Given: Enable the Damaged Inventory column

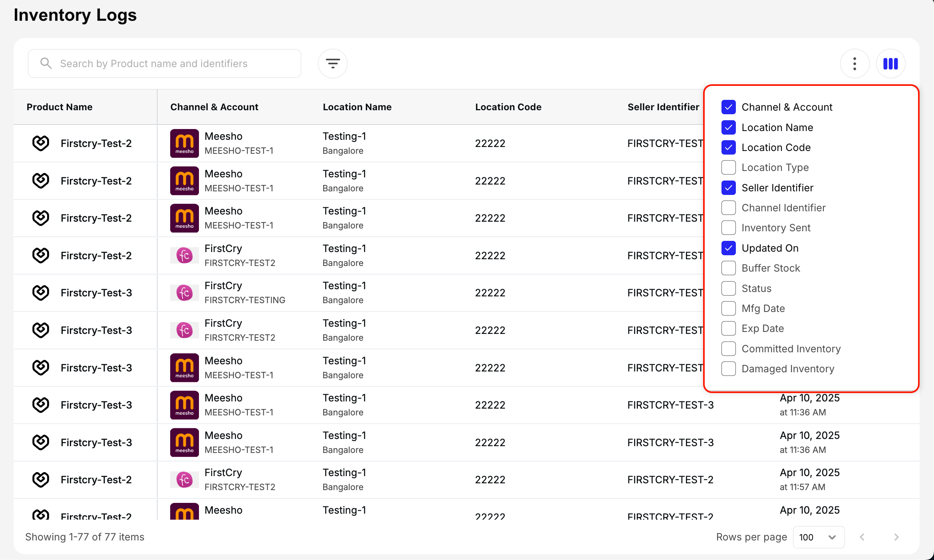Looking at the screenshot, I should [x=728, y=369].
